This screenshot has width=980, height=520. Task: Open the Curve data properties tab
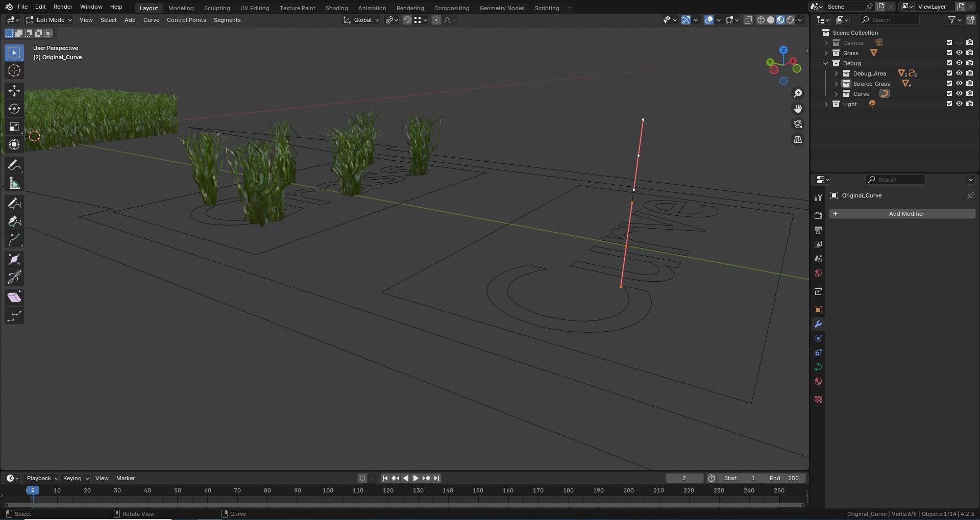point(818,367)
